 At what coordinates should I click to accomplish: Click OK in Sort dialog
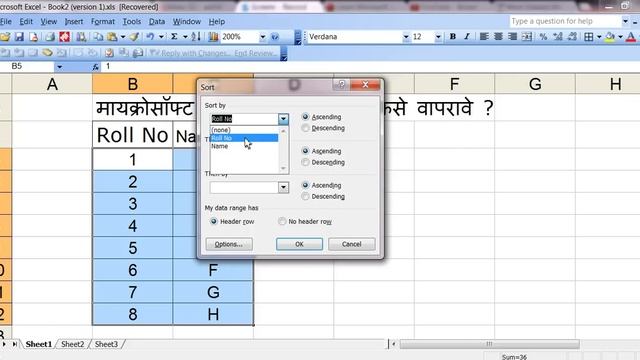click(x=299, y=244)
